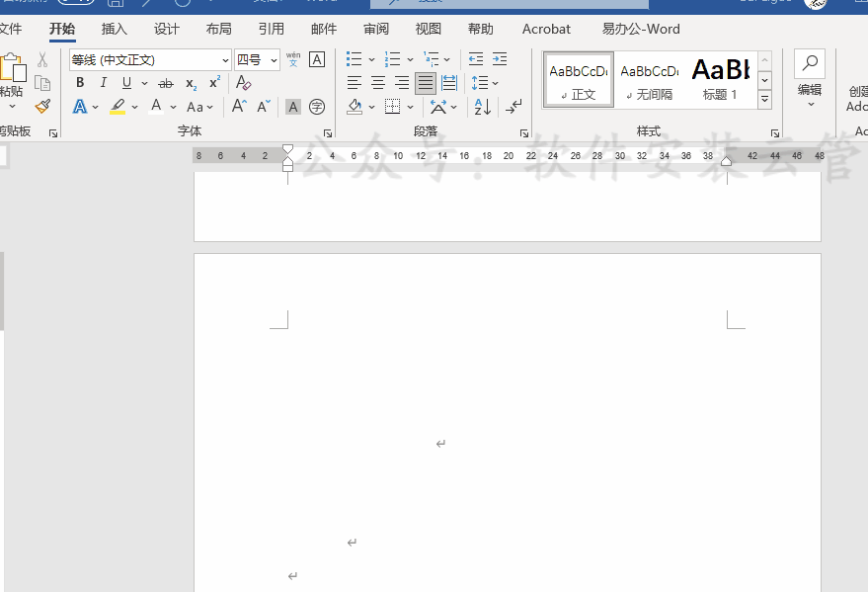Screen dimensions: 868x592
Task: Click the Phonetic Guide wén icon
Action: click(x=293, y=60)
